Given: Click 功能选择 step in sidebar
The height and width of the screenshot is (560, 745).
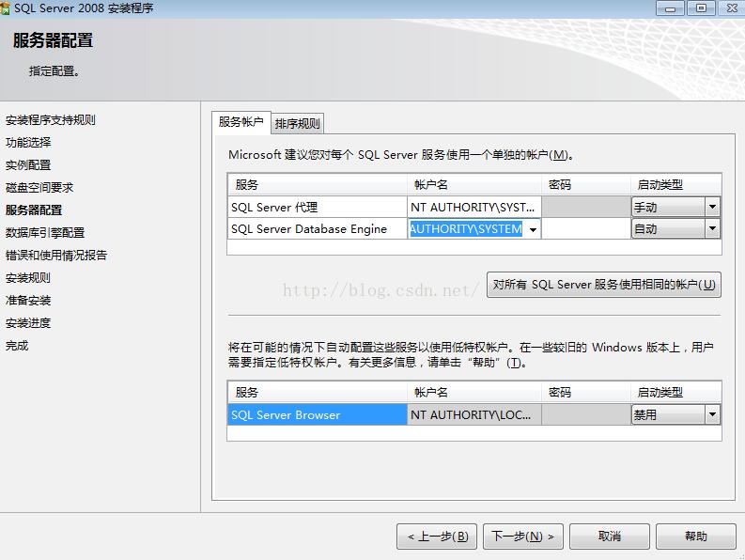Looking at the screenshot, I should (28, 142).
